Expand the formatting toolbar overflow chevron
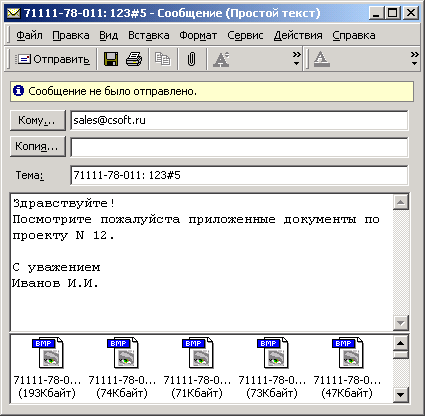Image resolution: width=425 pixels, height=416 pixels. (x=414, y=58)
